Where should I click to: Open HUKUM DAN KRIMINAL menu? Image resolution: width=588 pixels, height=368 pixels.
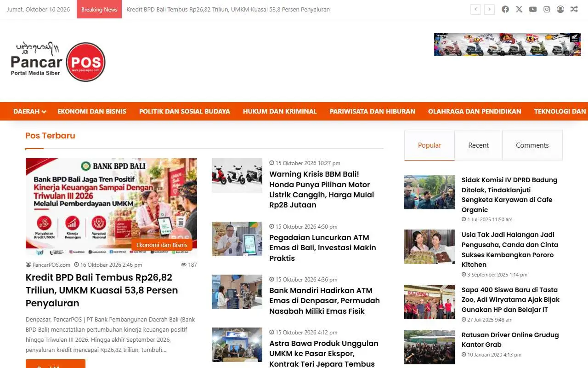tap(280, 111)
